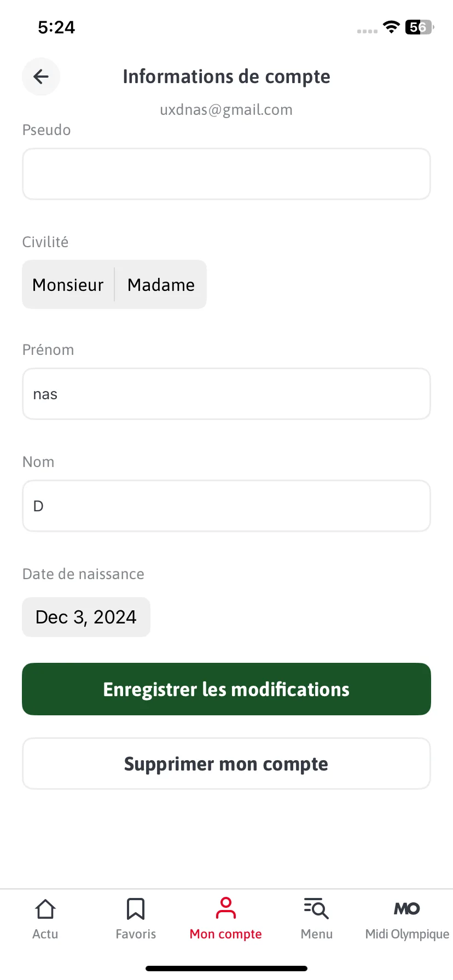Select the Mon compte person icon
This screenshot has height=980, width=453.
coord(226,908)
